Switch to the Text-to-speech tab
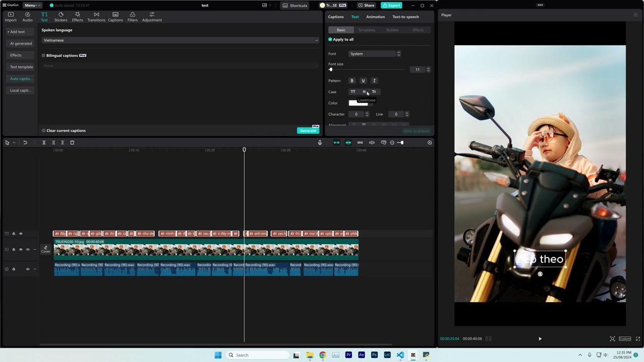Screen dimensions: 644x362 (x=406, y=17)
